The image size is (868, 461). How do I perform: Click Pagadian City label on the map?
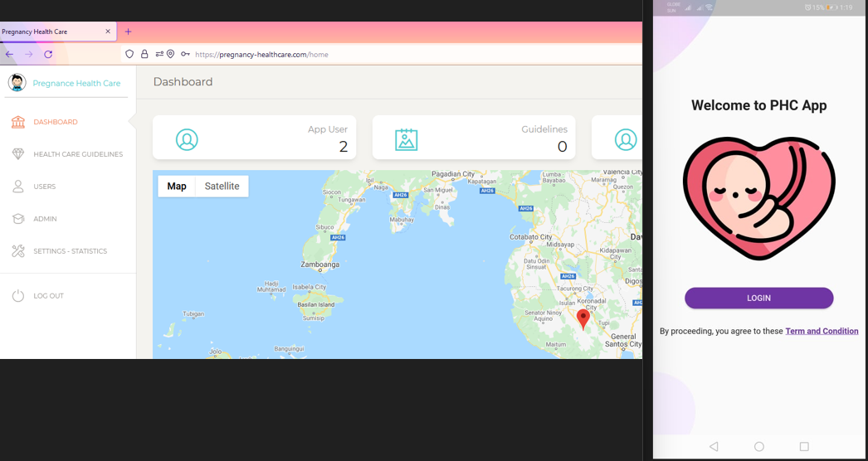pos(453,174)
